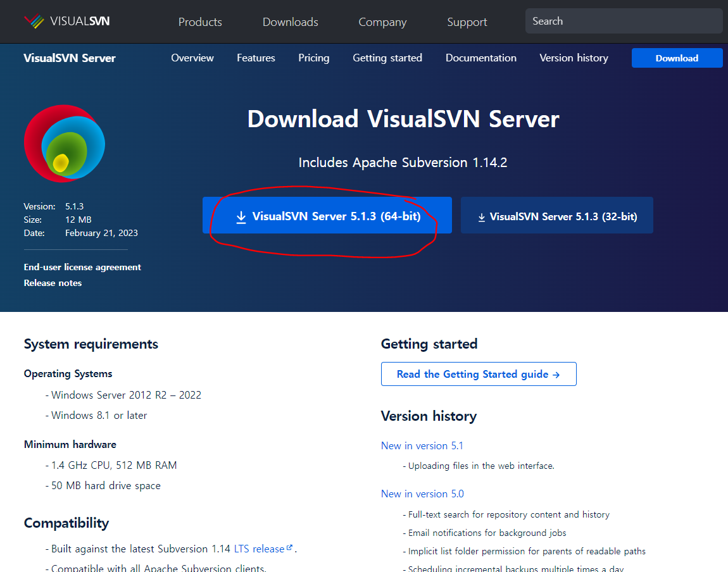Click the Download VisualSVN Server heading
Image resolution: width=728 pixels, height=572 pixels.
click(403, 119)
